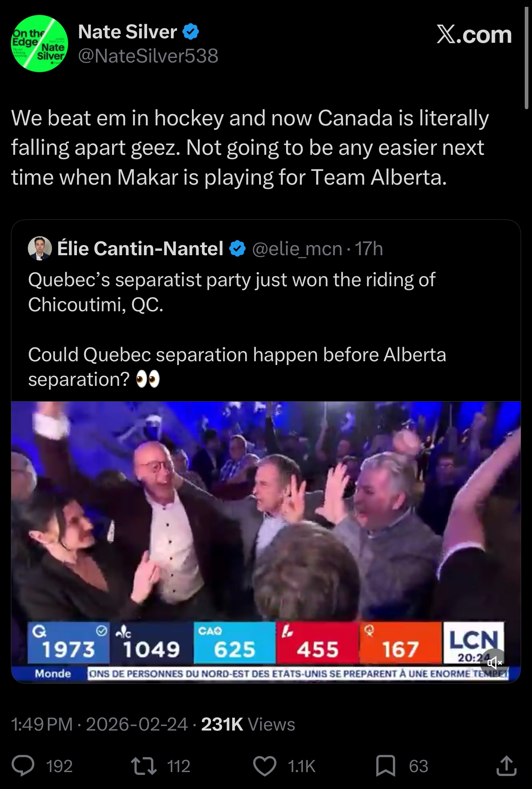Open the @elie_mcn handle

click(x=297, y=248)
